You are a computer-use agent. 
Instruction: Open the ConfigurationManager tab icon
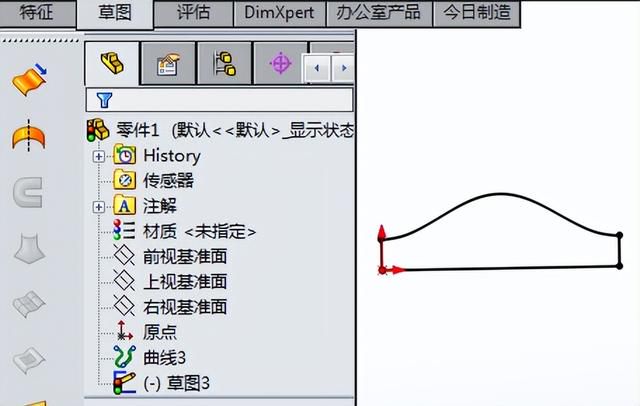coord(224,63)
